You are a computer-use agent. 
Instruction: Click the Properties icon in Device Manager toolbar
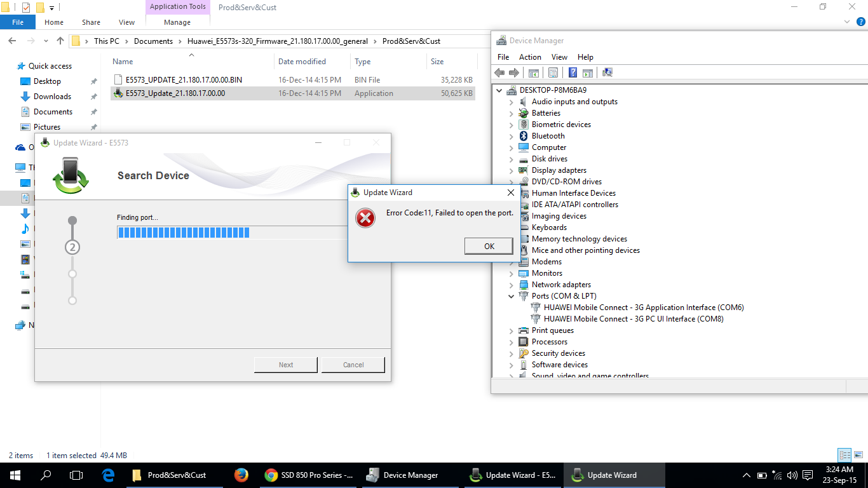pyautogui.click(x=553, y=72)
